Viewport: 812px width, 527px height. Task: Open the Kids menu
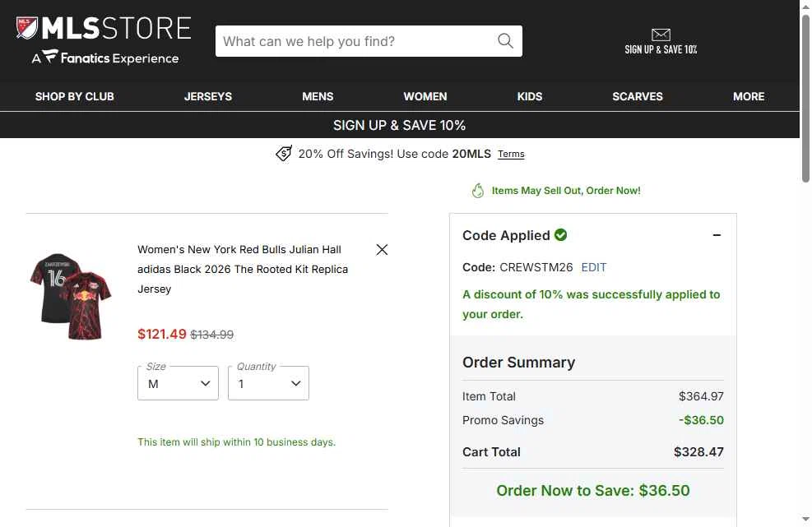(530, 96)
